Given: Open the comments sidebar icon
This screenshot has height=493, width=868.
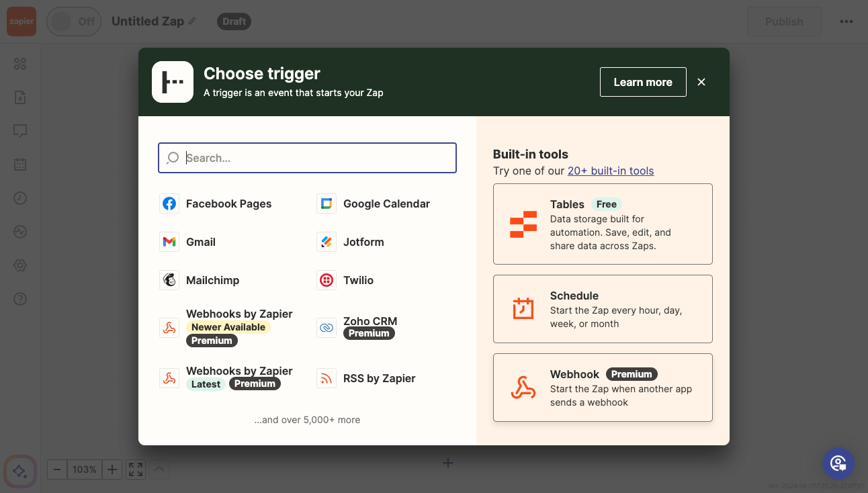Looking at the screenshot, I should point(20,131).
